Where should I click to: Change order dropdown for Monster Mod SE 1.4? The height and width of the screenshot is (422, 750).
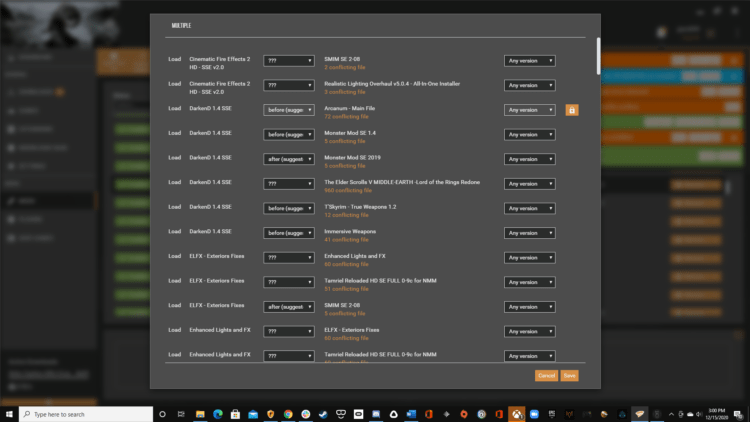[x=288, y=134]
